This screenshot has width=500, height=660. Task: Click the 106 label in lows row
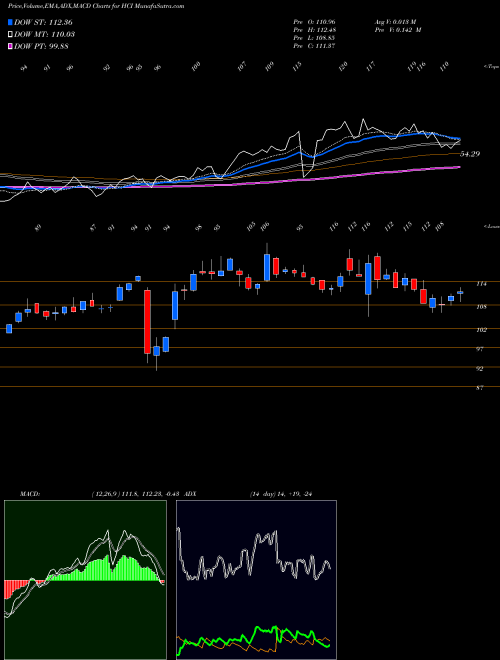coord(264,226)
